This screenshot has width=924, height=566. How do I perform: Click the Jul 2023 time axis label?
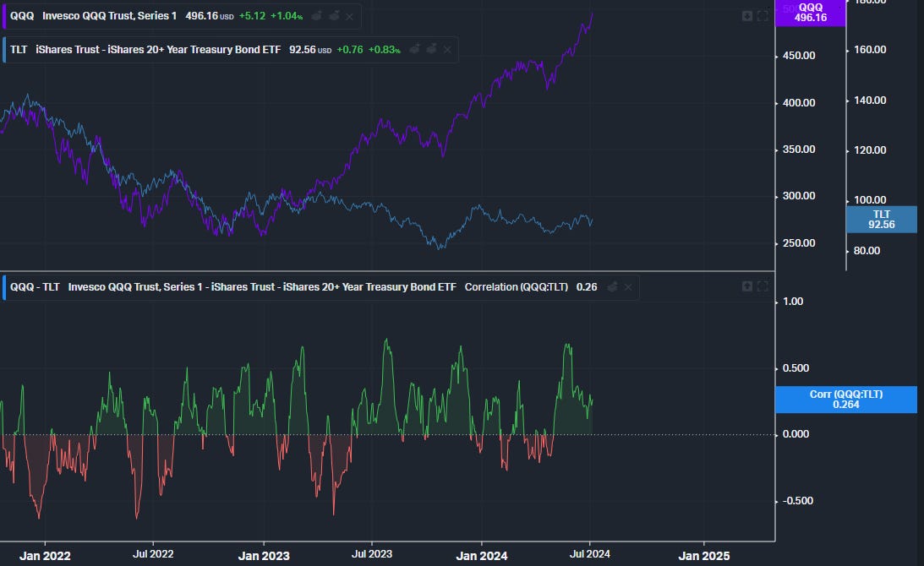point(372,553)
